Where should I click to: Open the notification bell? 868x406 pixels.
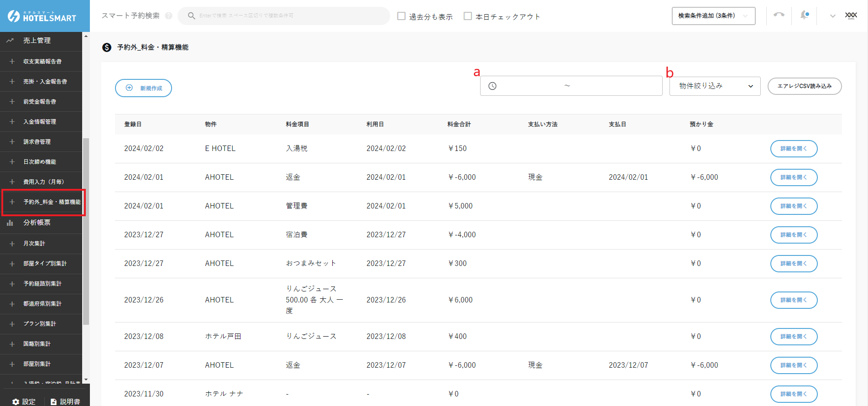pos(804,15)
